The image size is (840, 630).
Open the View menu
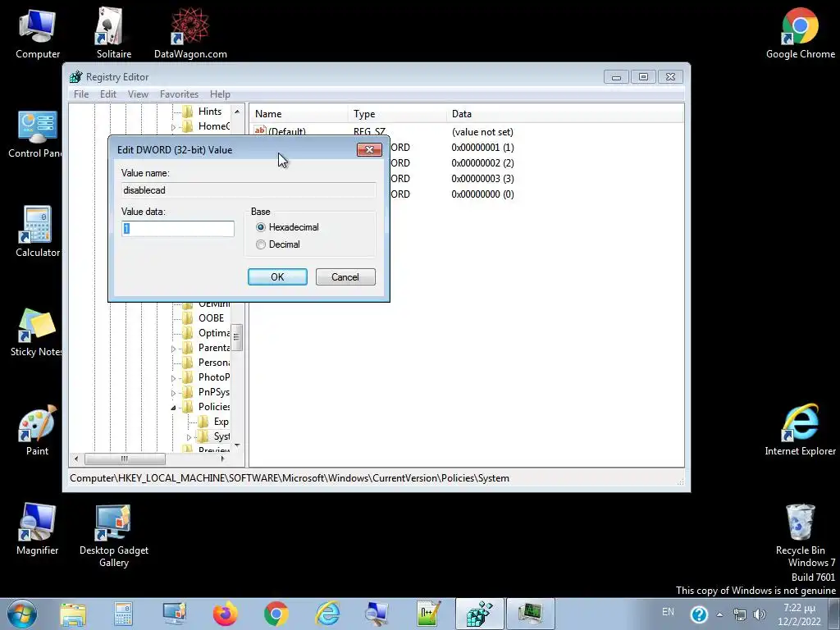click(x=138, y=94)
